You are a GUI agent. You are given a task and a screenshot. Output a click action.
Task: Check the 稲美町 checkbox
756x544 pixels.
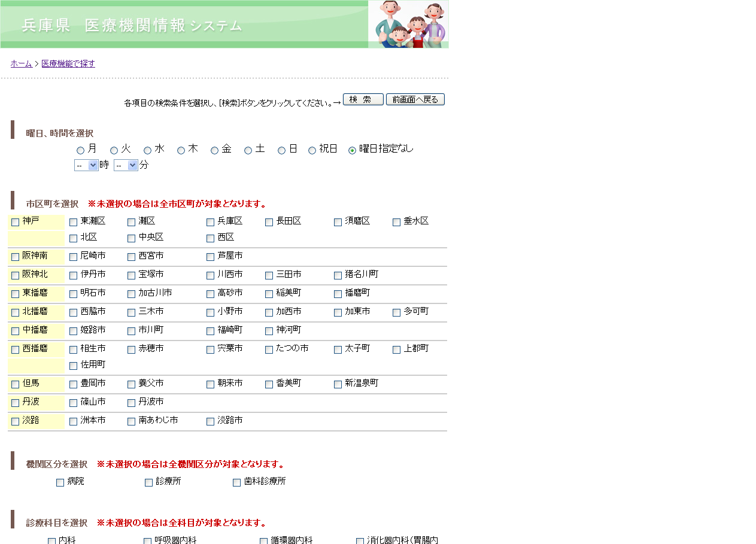tap(269, 294)
